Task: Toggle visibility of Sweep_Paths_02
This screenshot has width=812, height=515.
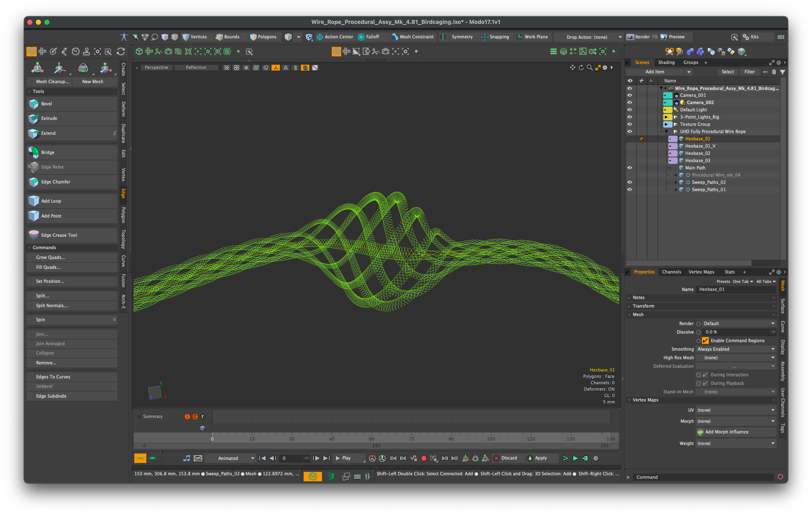Action: coord(629,182)
